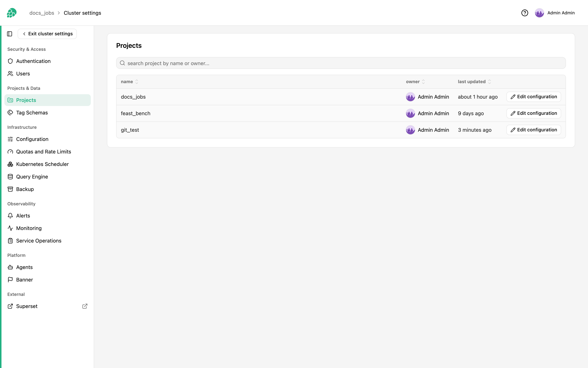Click Admin Admin owner of git_test
Screen dimensions: 588x368
tap(427, 130)
